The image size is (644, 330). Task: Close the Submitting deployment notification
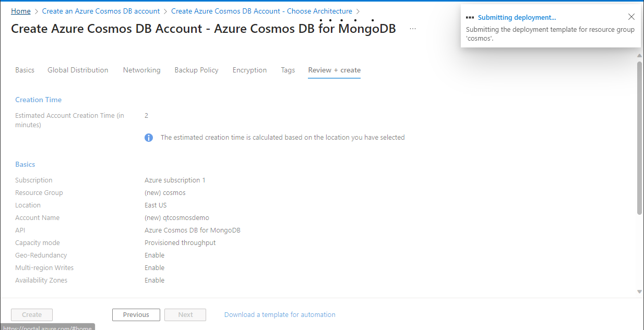pos(631,17)
